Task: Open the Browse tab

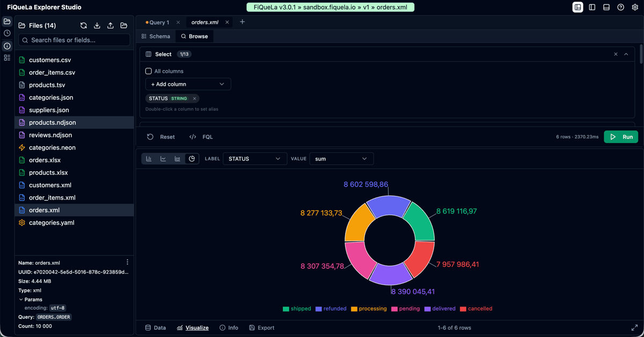Action: pyautogui.click(x=194, y=36)
